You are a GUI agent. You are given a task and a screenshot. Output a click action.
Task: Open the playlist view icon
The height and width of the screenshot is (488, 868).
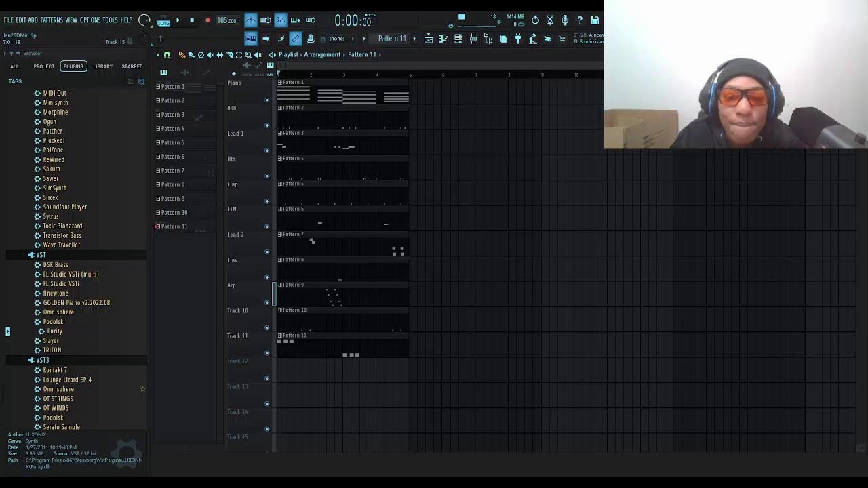tap(428, 39)
